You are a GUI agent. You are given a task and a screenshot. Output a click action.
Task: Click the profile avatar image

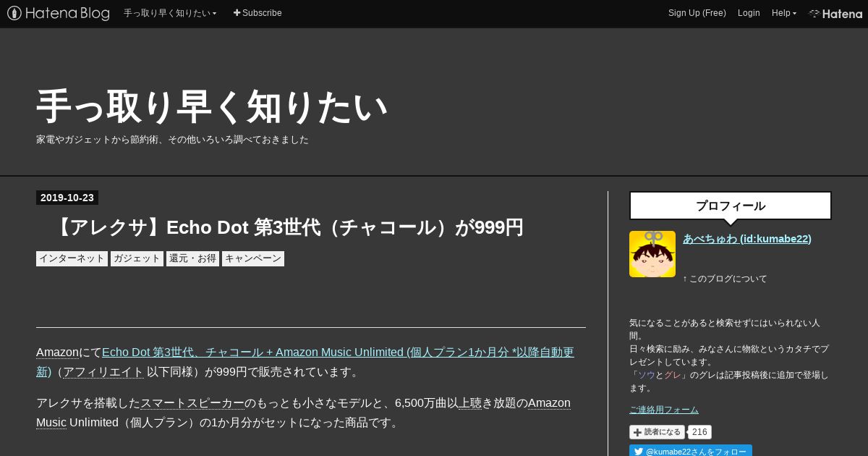point(652,254)
